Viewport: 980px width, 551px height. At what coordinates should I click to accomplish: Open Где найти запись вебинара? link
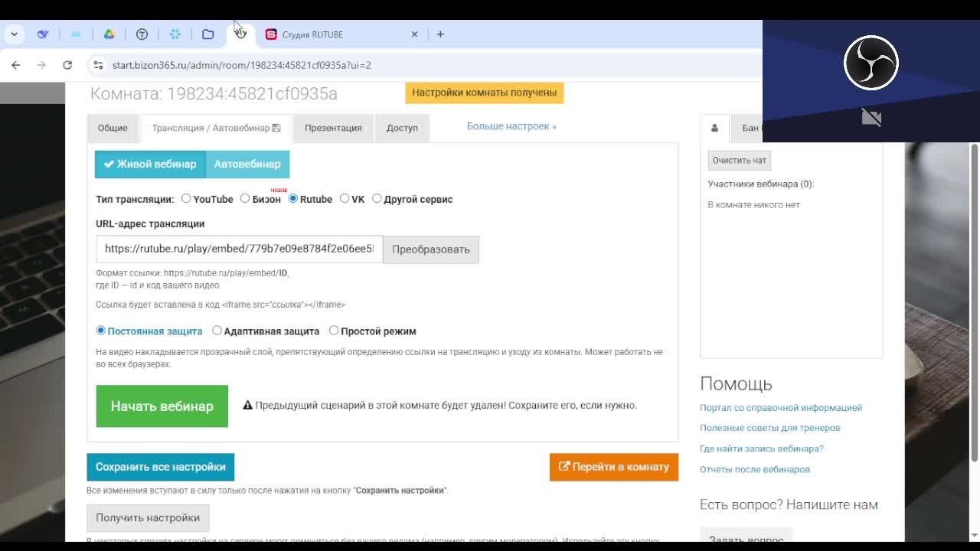click(x=762, y=448)
